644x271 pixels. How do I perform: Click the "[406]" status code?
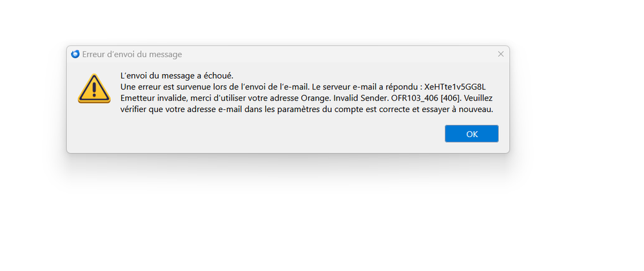pos(453,98)
